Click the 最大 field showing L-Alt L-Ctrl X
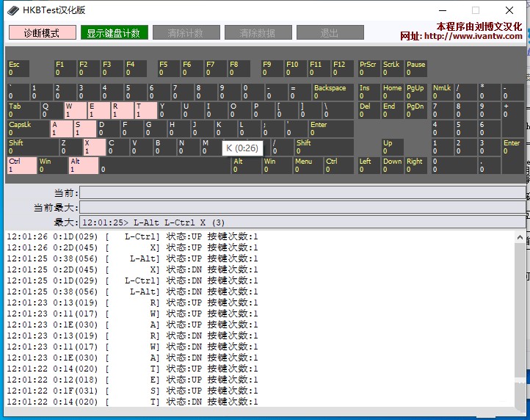Image resolution: width=530 pixels, height=420 pixels. (302, 222)
